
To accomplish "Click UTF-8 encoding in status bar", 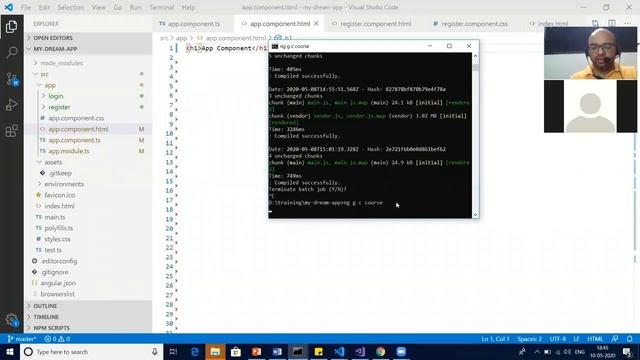I will pyautogui.click(x=558, y=339).
